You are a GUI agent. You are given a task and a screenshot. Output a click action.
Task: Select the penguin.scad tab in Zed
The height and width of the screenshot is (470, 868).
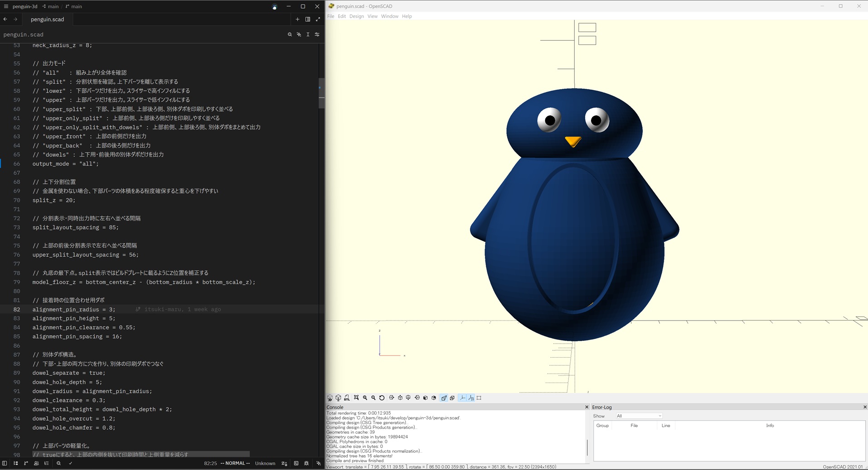click(47, 19)
